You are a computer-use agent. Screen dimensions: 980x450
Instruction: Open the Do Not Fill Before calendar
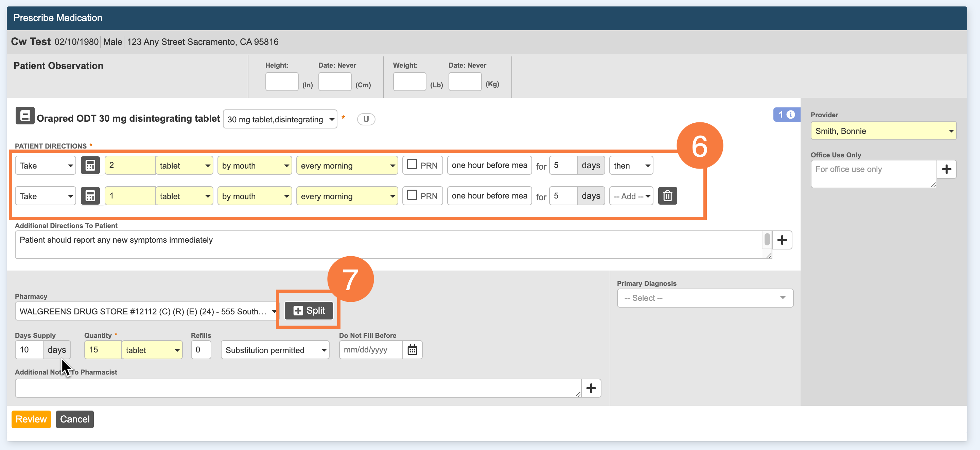pyautogui.click(x=413, y=350)
